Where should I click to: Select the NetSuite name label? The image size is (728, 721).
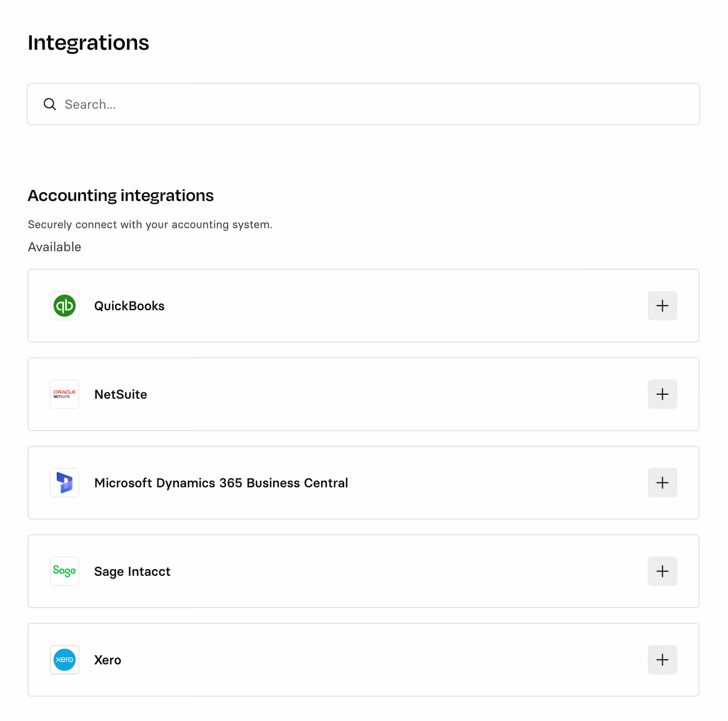coord(121,394)
